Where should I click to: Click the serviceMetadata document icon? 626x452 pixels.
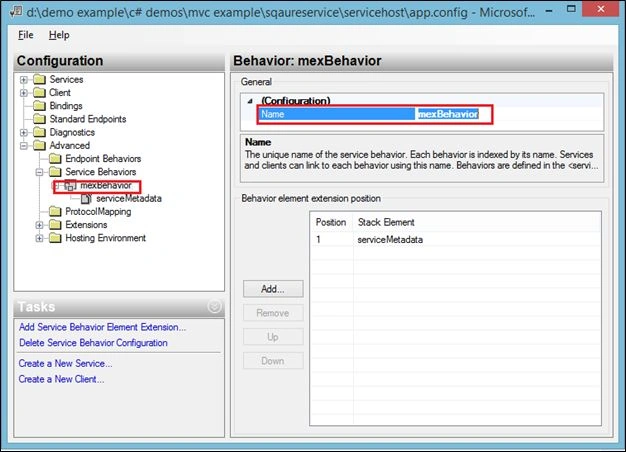point(86,198)
